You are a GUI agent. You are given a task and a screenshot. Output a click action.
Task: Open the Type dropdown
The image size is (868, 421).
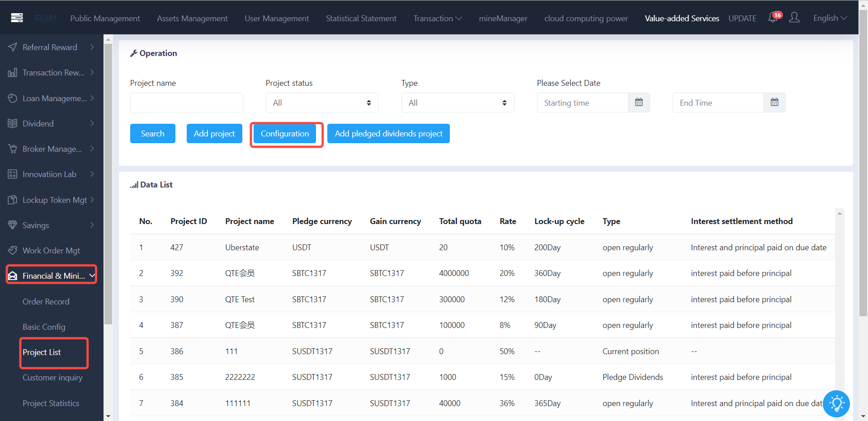pos(458,103)
